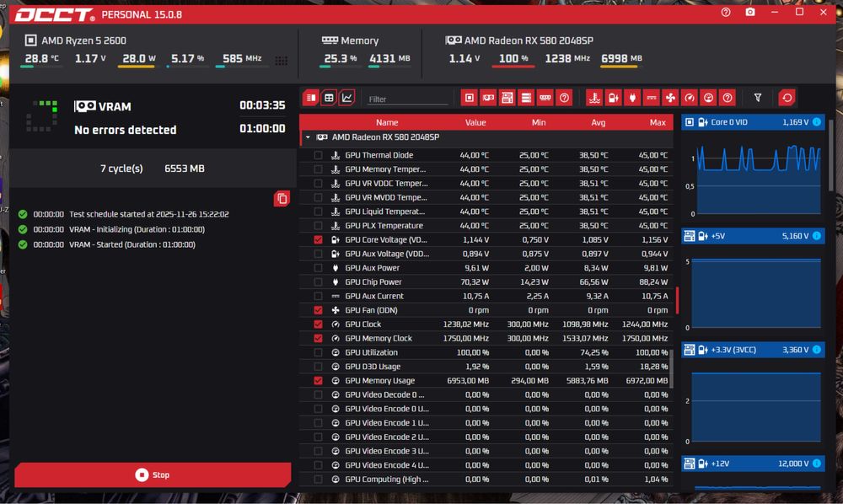Screen dimensions: 843x504
Task: Toggle the storage sensor filter icon
Action: (x=526, y=98)
